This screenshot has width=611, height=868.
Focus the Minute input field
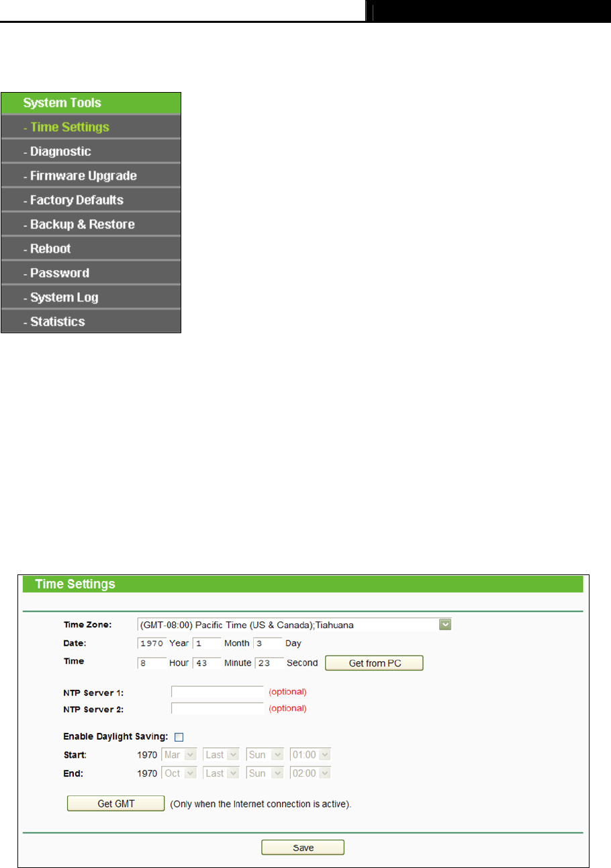[x=207, y=662]
